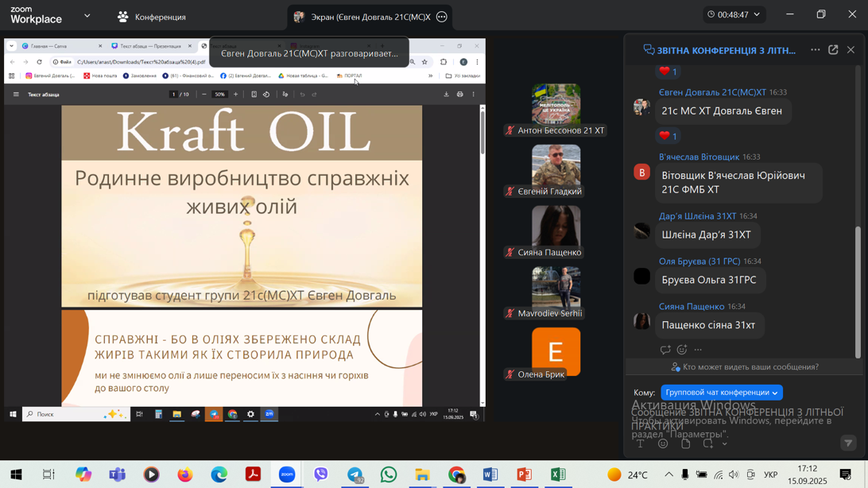Reply in thread to Сияна Пащенко's message
The image size is (868, 488).
coord(665,350)
